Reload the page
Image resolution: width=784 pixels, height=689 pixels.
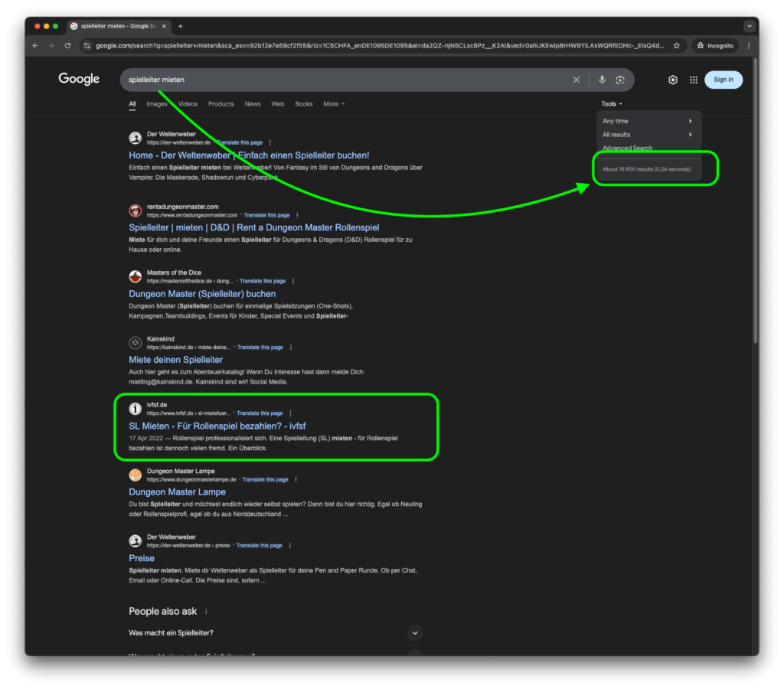click(x=68, y=45)
